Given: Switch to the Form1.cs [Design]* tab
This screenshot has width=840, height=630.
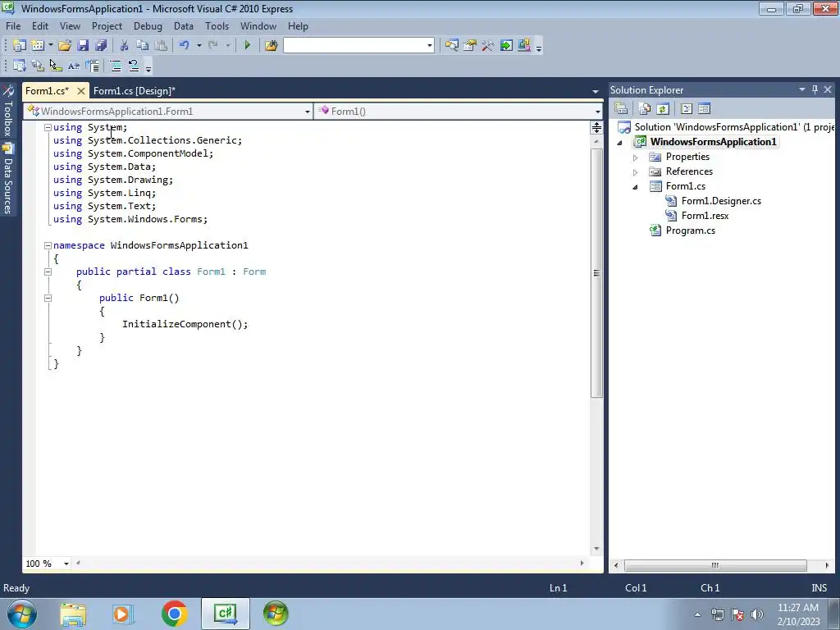Looking at the screenshot, I should coord(135,91).
